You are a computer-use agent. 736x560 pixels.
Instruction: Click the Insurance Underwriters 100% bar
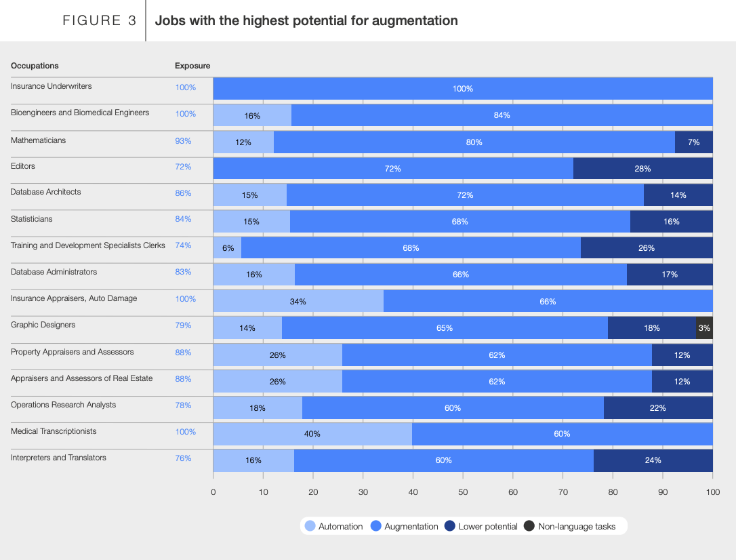coord(463,89)
